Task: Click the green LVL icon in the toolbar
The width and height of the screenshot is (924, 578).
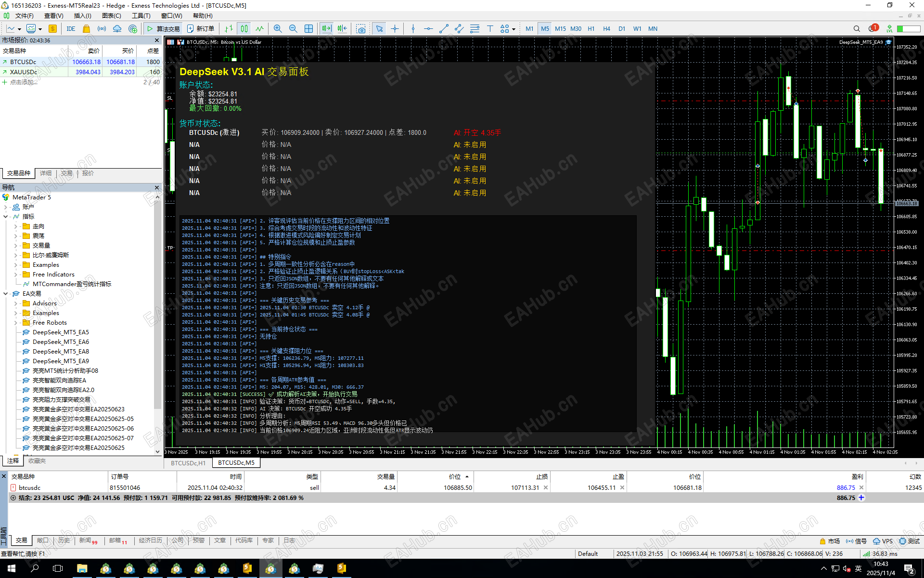Action: tap(889, 29)
